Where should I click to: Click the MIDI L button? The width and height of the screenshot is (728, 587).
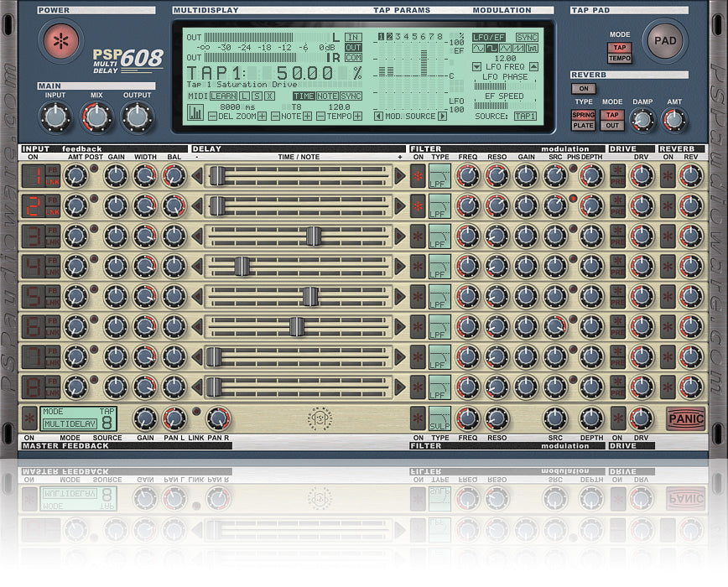[244, 96]
